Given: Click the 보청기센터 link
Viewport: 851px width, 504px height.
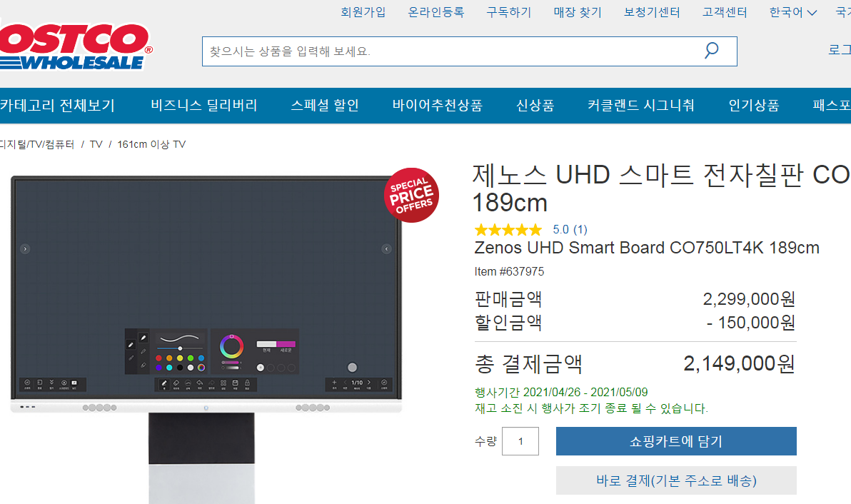Looking at the screenshot, I should pos(652,12).
